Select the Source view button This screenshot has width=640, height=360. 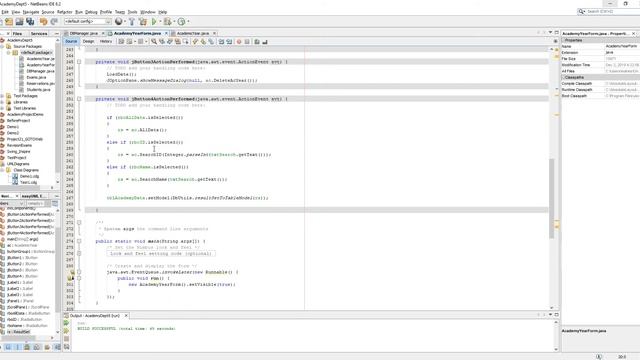coord(71,42)
